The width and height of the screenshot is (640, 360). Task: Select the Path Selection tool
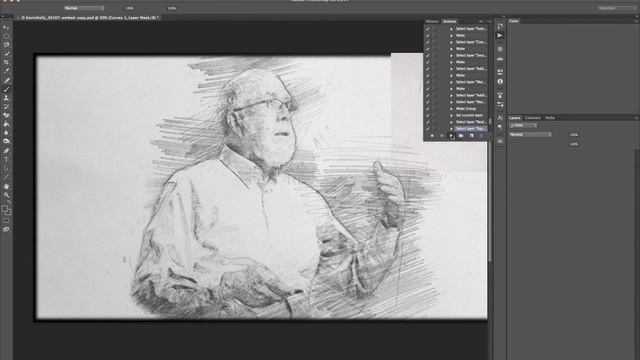coord(6,168)
